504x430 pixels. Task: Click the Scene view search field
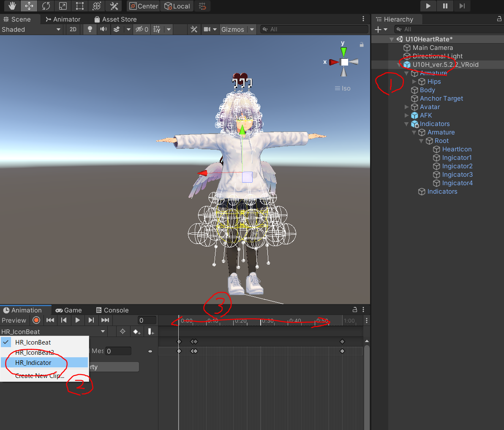click(x=314, y=29)
